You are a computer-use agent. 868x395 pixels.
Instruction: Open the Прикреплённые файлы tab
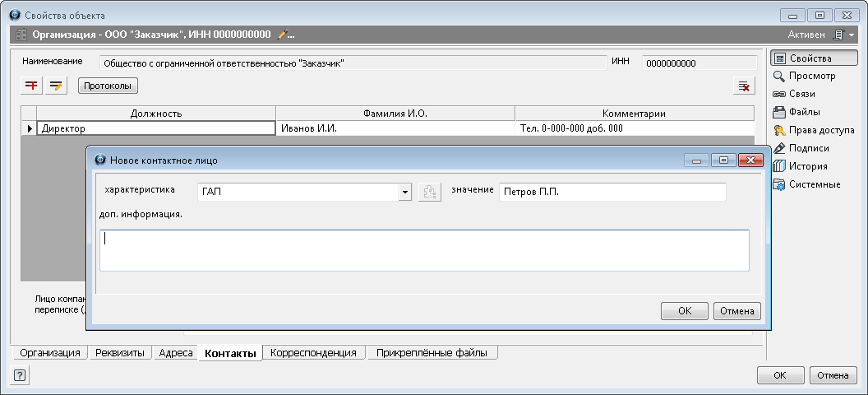(432, 353)
